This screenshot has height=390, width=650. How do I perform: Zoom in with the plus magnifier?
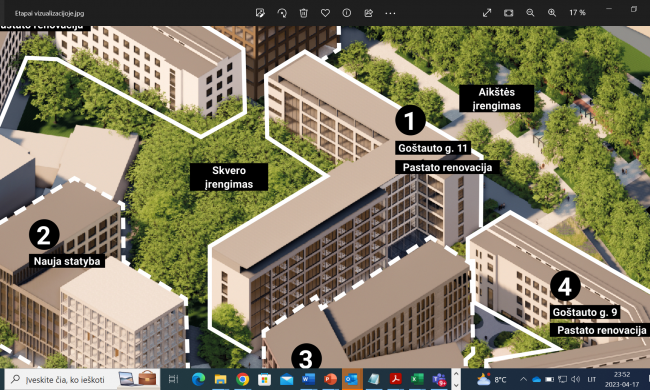coord(552,13)
